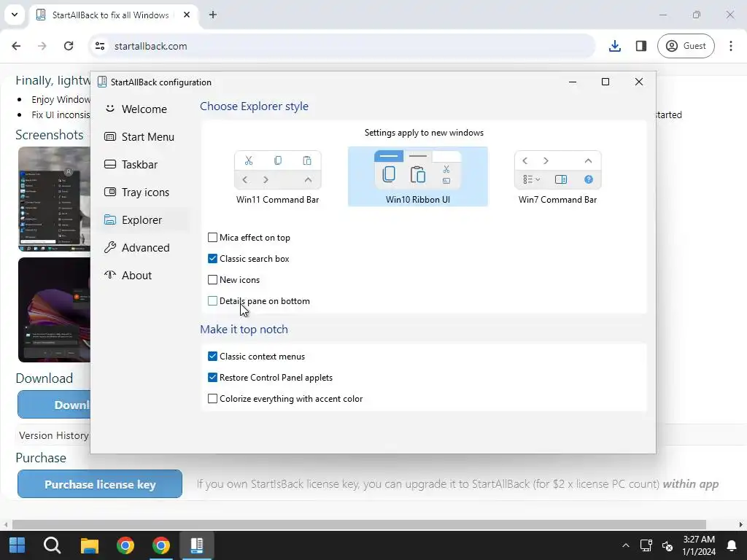
Task: Select Explorer in the sidebar
Action: click(x=144, y=220)
